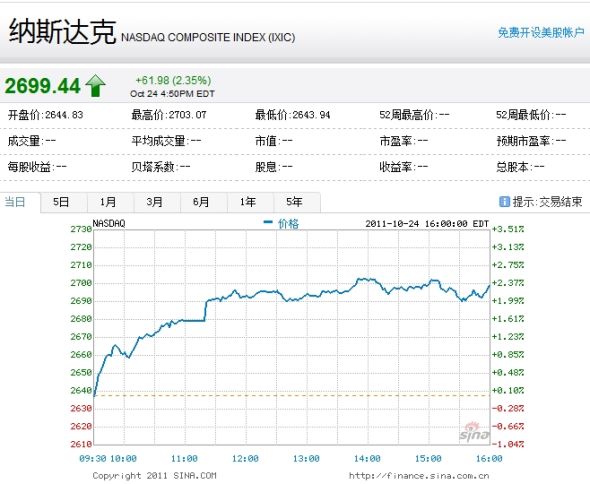Click the NASDAQ label in the chart corner
Screen dimensions: 590x484
coord(109,223)
